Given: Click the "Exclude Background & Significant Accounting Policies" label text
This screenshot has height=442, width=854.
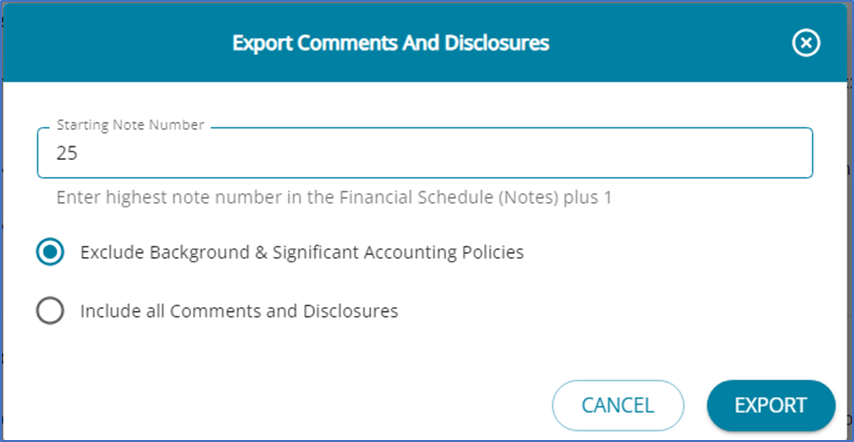Looking at the screenshot, I should click(x=301, y=252).
